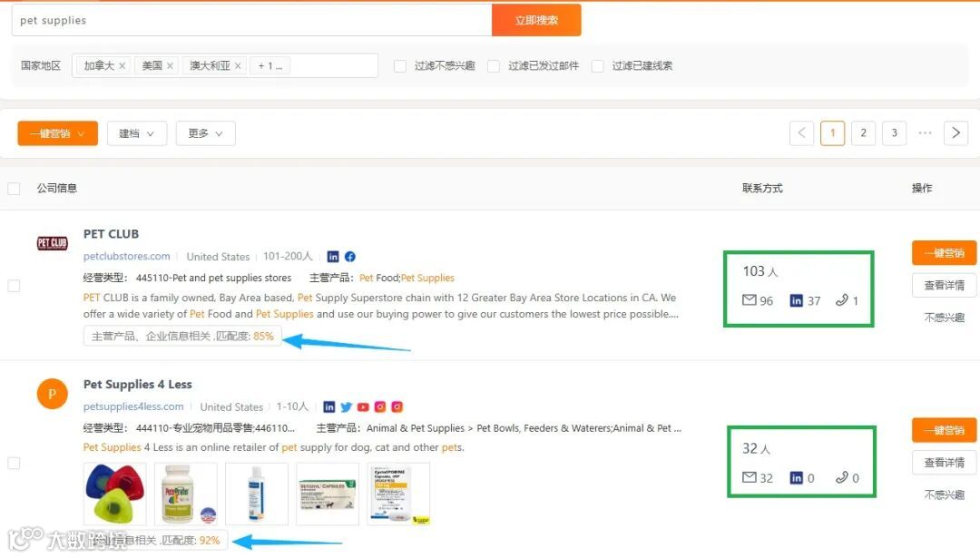The width and height of the screenshot is (980, 558).
Task: Open the Pet Supplies 4 Less title
Action: [x=138, y=385]
